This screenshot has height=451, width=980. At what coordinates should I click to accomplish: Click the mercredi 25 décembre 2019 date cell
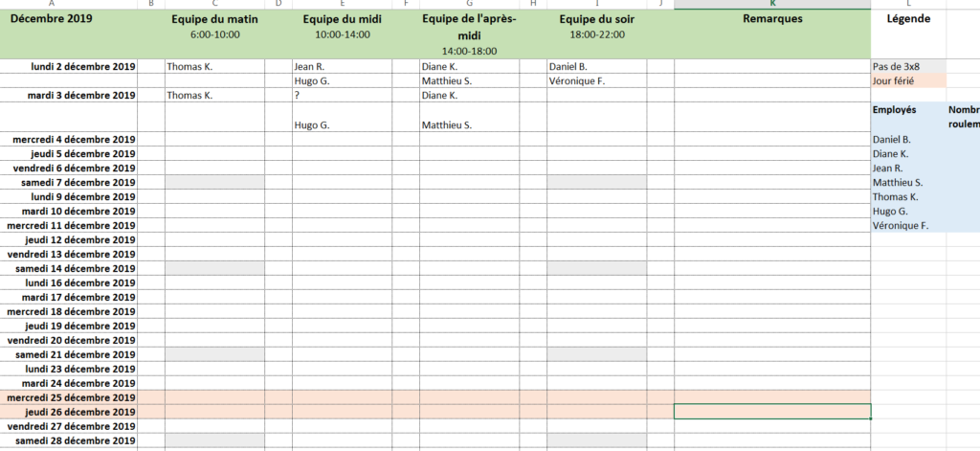pyautogui.click(x=69, y=397)
